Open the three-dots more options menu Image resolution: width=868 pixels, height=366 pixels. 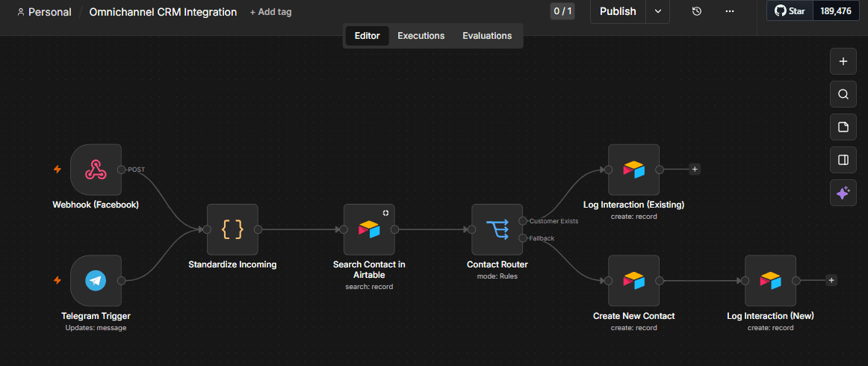pos(730,11)
